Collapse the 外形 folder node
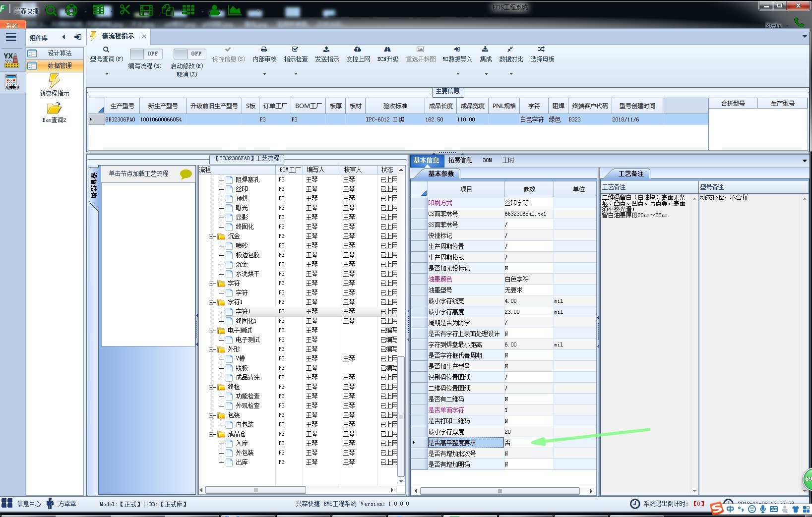 point(211,349)
